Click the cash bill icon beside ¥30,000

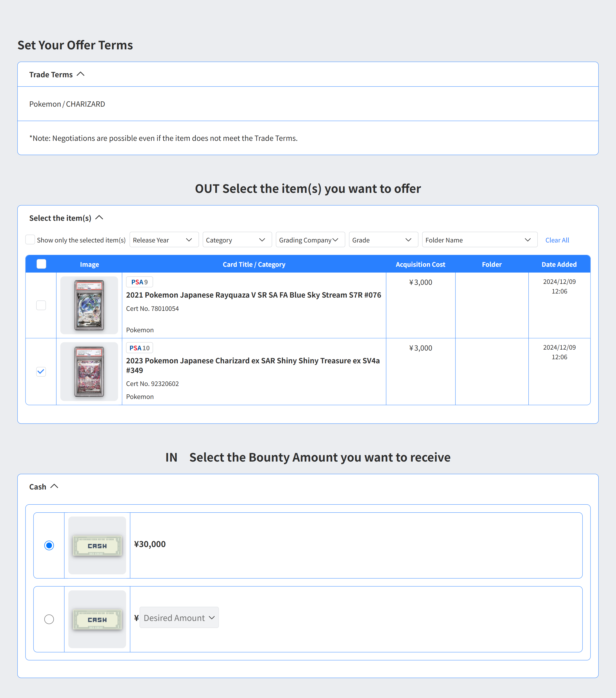97,545
